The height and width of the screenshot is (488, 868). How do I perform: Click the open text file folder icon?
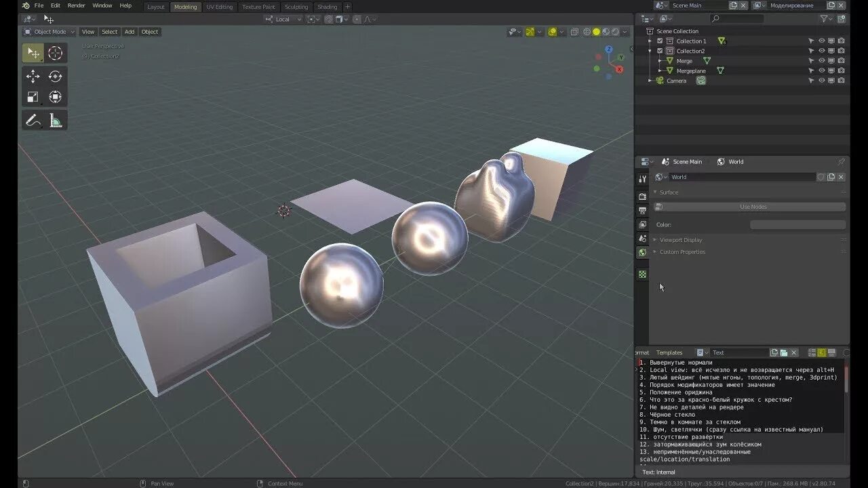784,352
